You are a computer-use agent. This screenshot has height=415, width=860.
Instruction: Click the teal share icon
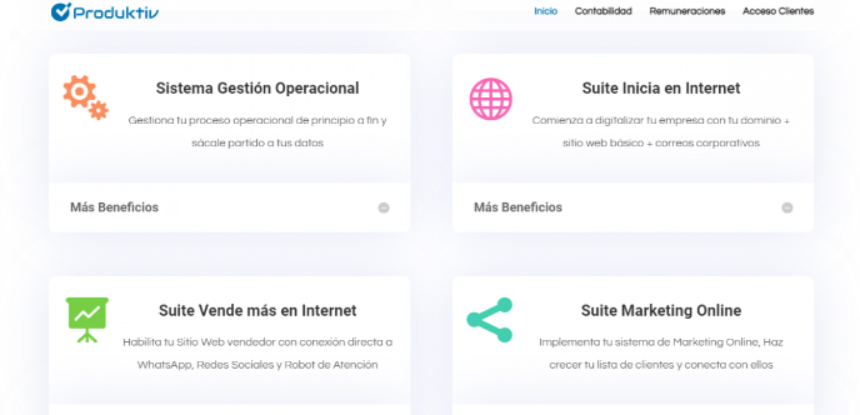point(490,320)
